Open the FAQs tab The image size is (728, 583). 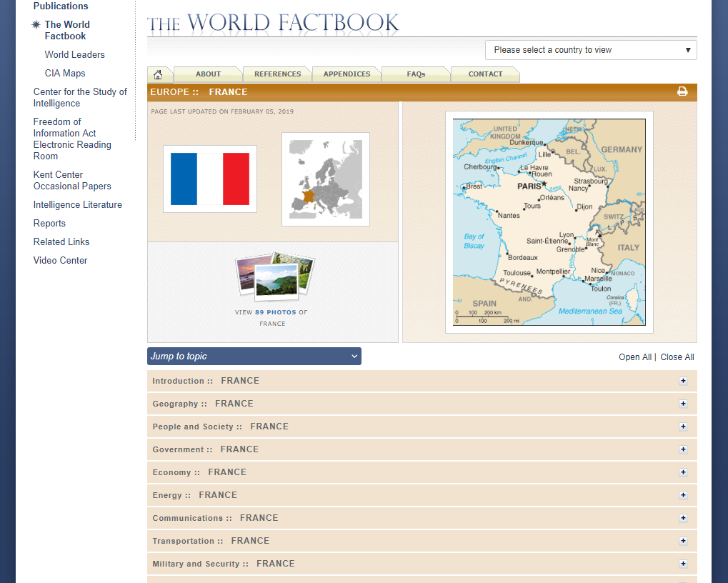click(x=415, y=74)
